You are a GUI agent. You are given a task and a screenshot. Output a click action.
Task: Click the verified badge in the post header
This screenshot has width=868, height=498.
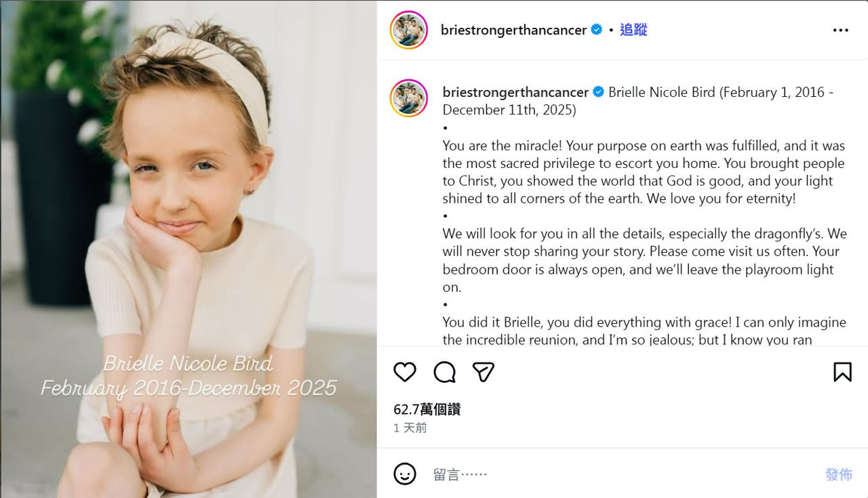click(597, 30)
